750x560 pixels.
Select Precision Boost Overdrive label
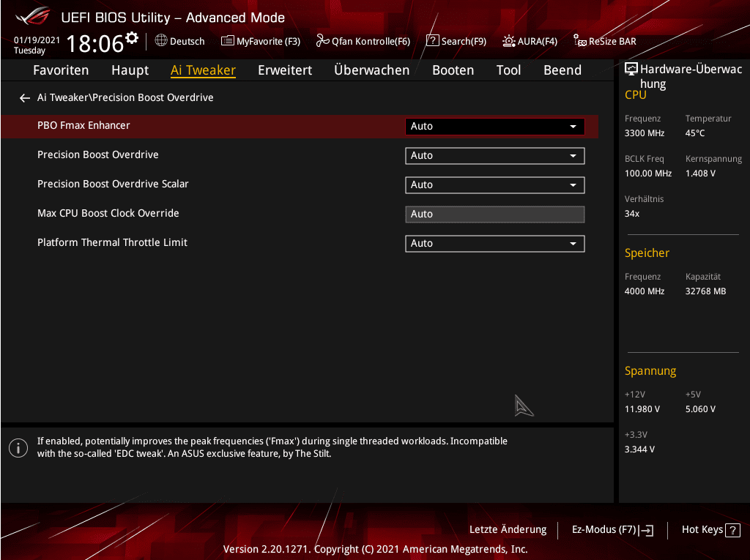point(98,154)
